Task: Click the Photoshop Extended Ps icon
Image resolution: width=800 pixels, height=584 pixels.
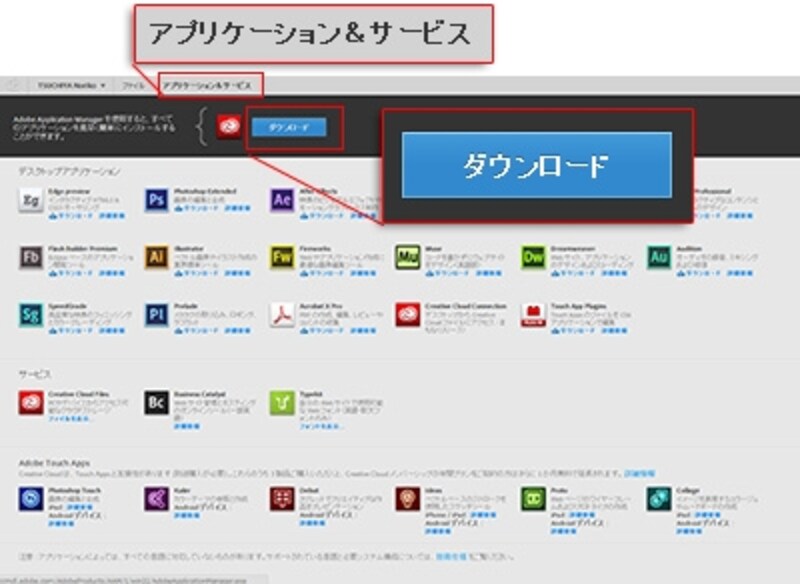Action: click(156, 200)
